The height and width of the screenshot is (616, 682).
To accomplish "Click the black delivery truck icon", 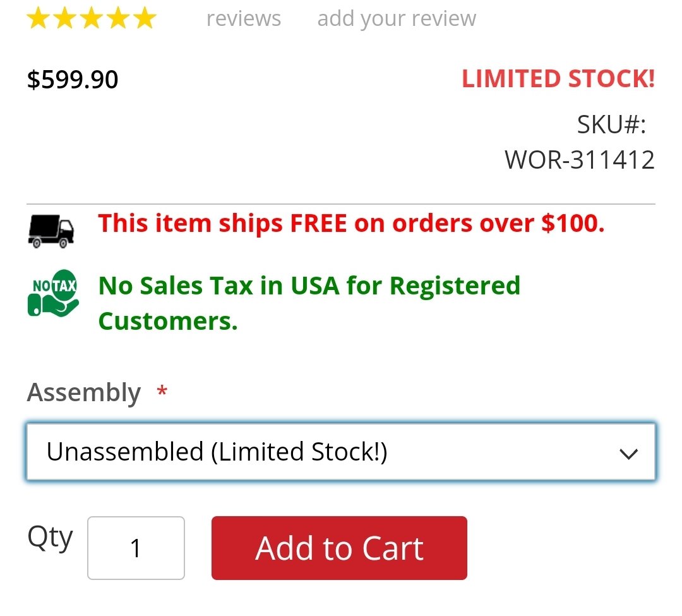I will pyautogui.click(x=51, y=231).
